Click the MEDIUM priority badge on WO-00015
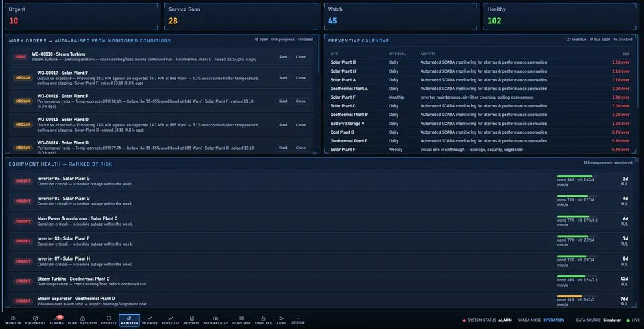644x329 pixels. [23, 124]
